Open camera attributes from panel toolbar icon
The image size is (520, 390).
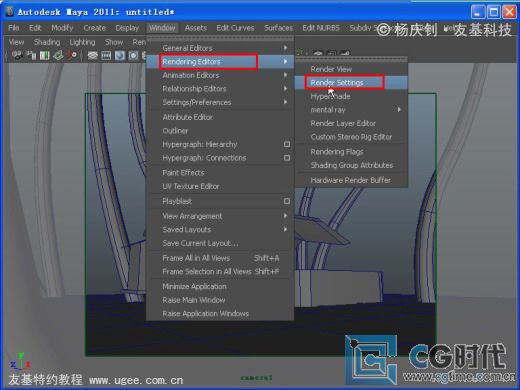(x=32, y=55)
